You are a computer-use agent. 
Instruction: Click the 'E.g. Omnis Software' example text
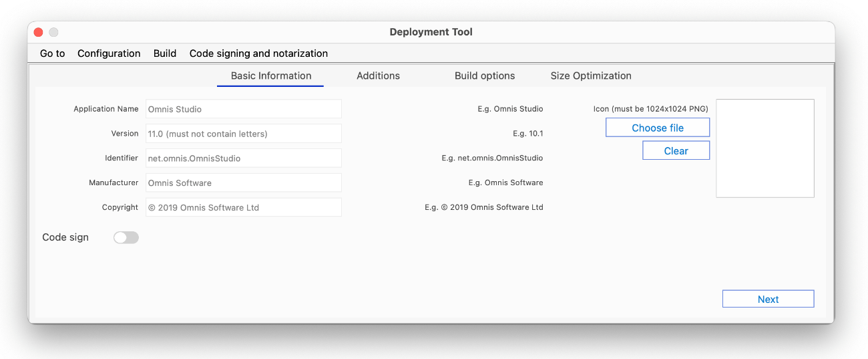506,183
